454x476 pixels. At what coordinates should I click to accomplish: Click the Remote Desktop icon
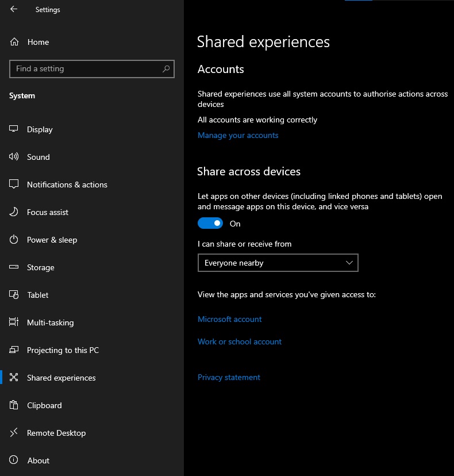pyautogui.click(x=14, y=433)
